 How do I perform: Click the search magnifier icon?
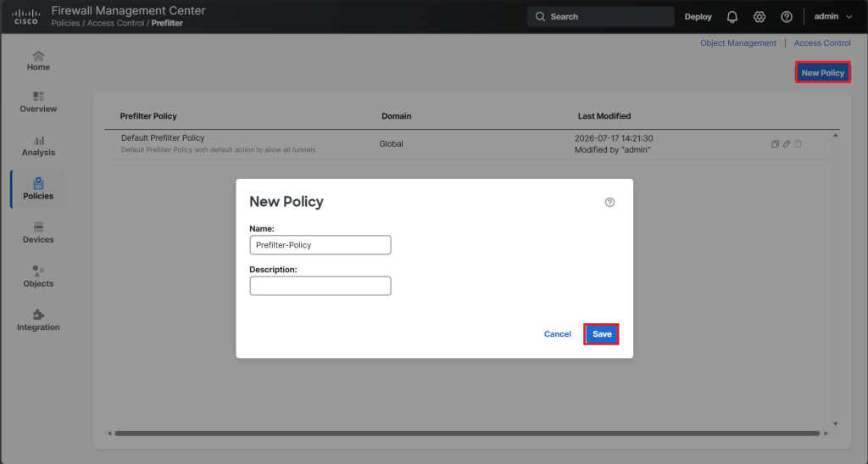click(x=540, y=17)
